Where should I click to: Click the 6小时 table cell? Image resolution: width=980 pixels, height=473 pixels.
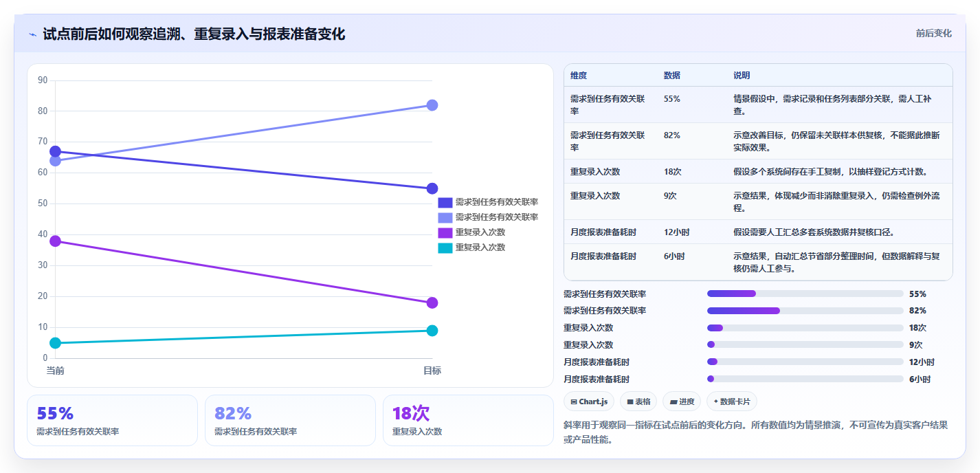[x=675, y=256]
